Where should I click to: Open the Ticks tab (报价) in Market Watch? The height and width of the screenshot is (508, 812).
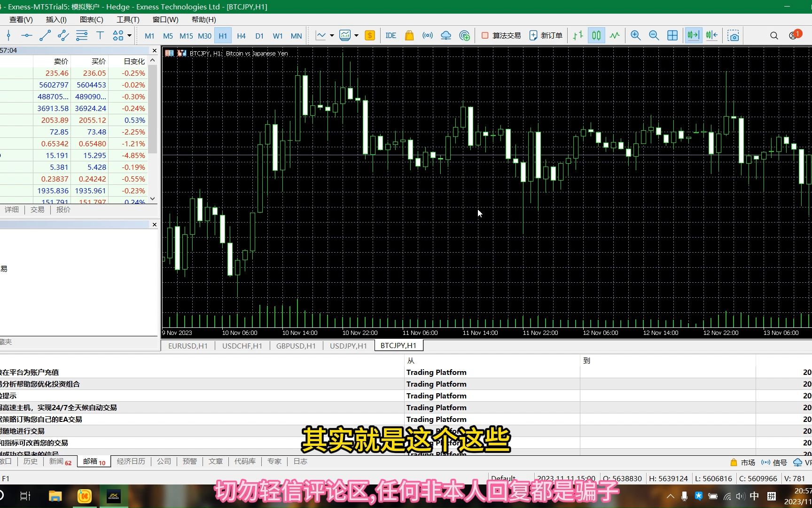pyautogui.click(x=63, y=210)
